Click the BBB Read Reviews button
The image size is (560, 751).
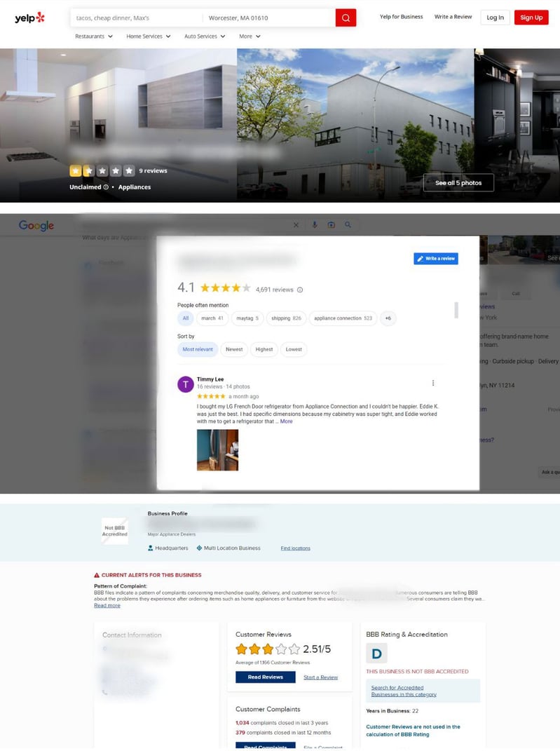265,677
